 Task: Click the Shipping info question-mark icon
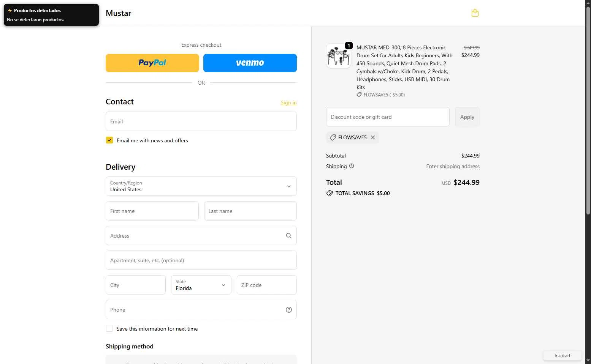pyautogui.click(x=352, y=166)
